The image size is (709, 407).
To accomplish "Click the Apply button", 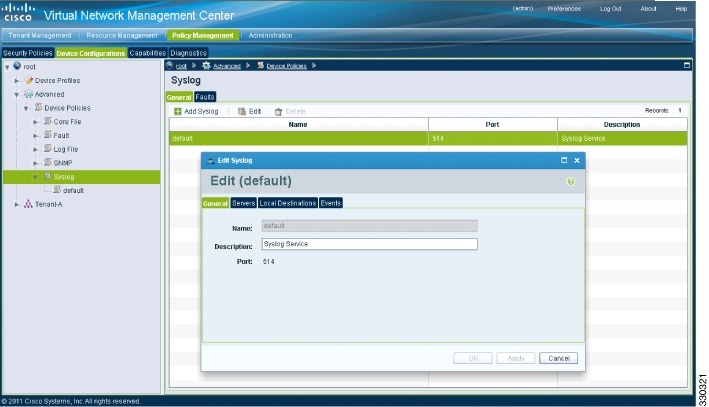I will (516, 358).
